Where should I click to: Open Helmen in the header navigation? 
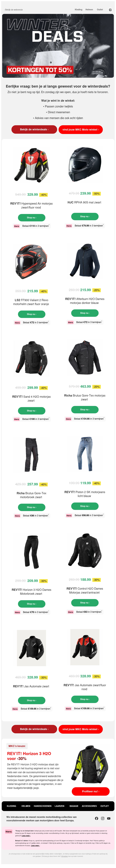tap(89, 10)
